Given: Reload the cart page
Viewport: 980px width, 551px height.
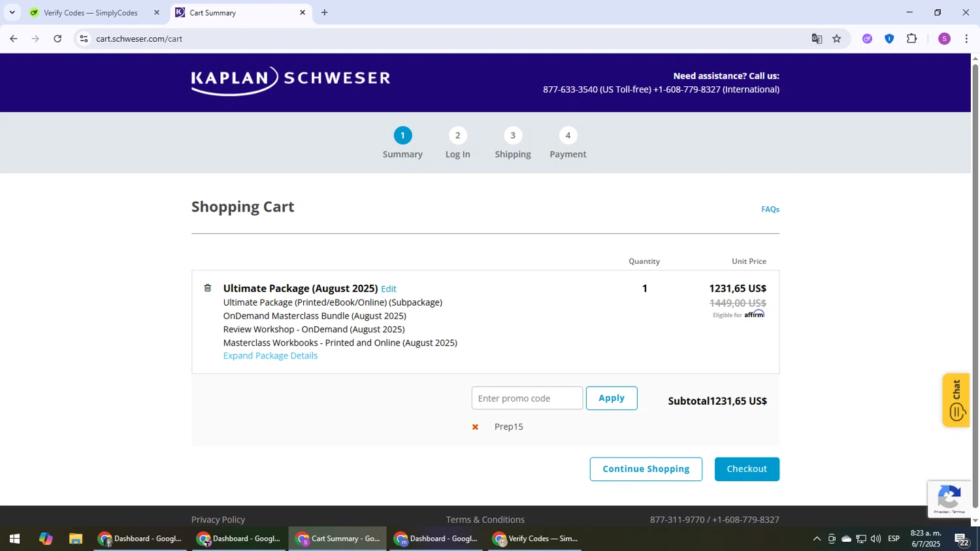Looking at the screenshot, I should click(57, 39).
